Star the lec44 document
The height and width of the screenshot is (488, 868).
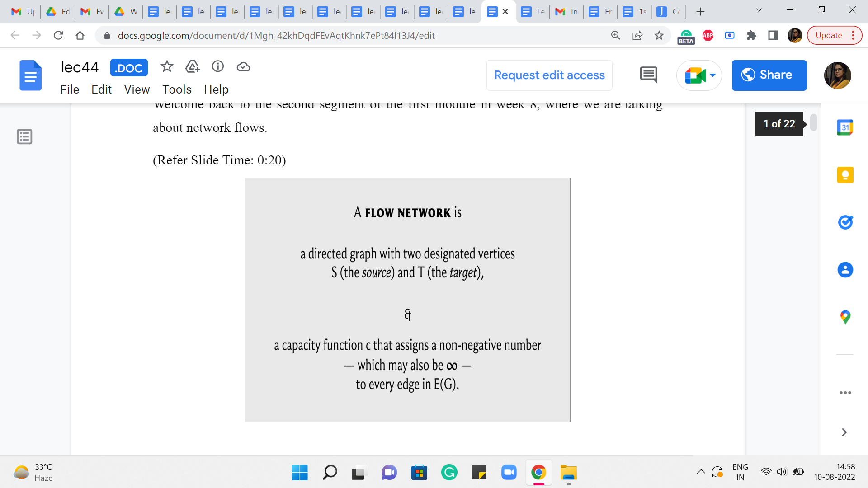click(x=167, y=67)
